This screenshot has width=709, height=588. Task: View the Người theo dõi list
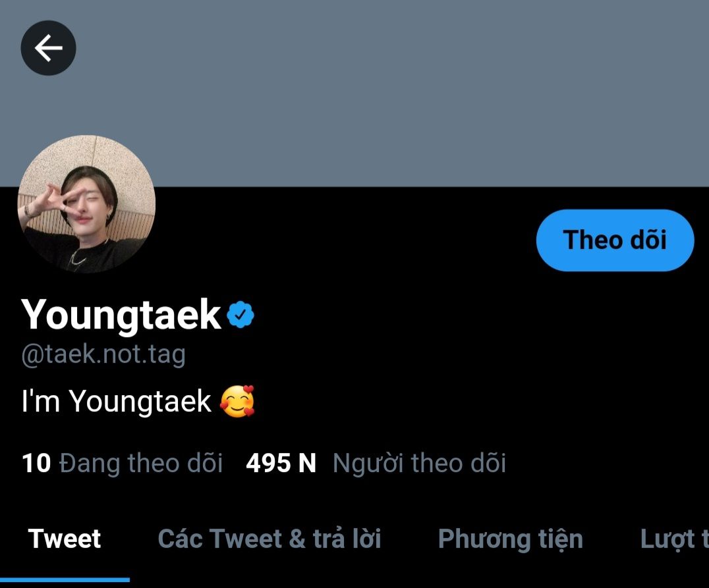click(x=419, y=463)
